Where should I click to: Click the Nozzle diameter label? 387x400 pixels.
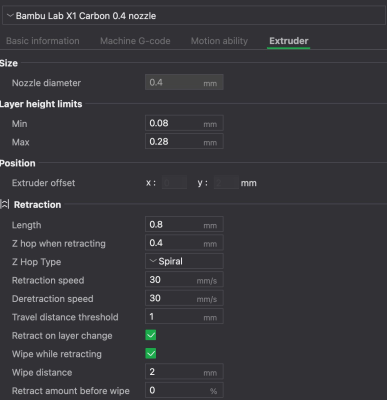(x=46, y=83)
